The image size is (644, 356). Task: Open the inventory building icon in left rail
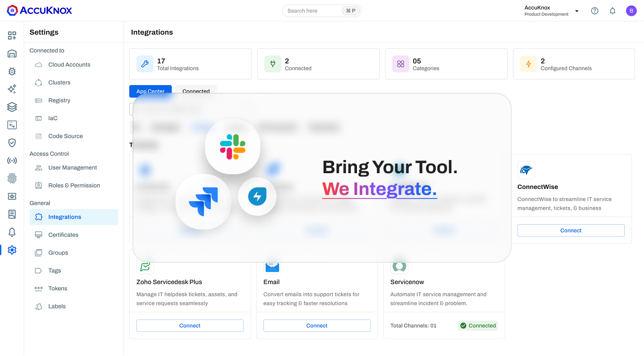[x=12, y=54]
